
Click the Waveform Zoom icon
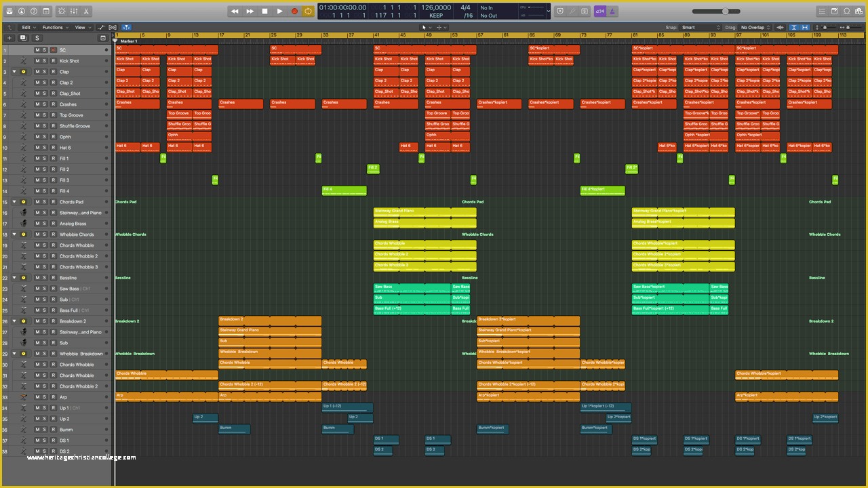coord(781,28)
